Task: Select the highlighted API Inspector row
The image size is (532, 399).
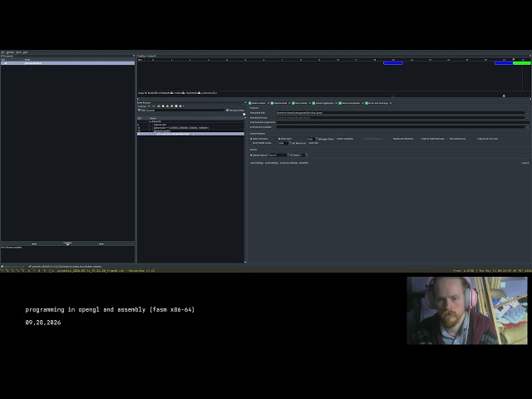Action: (x=67, y=63)
